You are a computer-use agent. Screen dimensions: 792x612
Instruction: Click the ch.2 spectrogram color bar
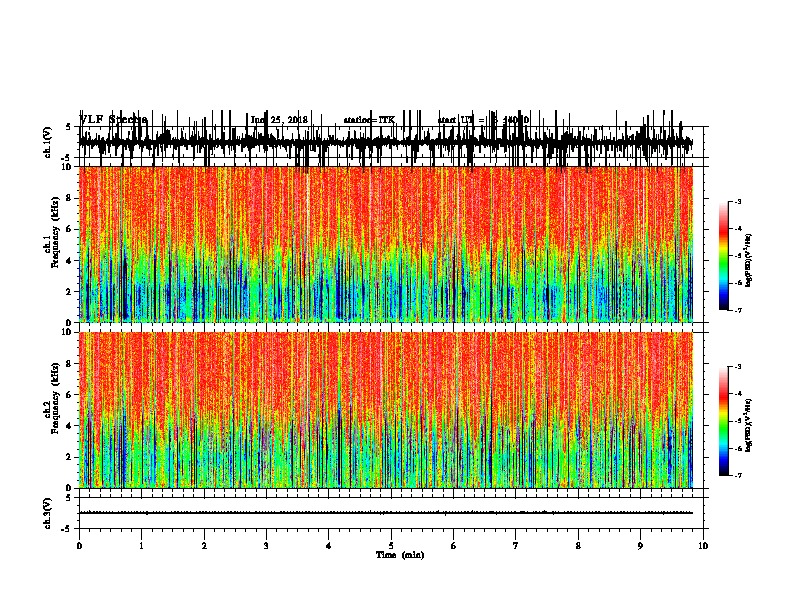pyautogui.click(x=724, y=421)
